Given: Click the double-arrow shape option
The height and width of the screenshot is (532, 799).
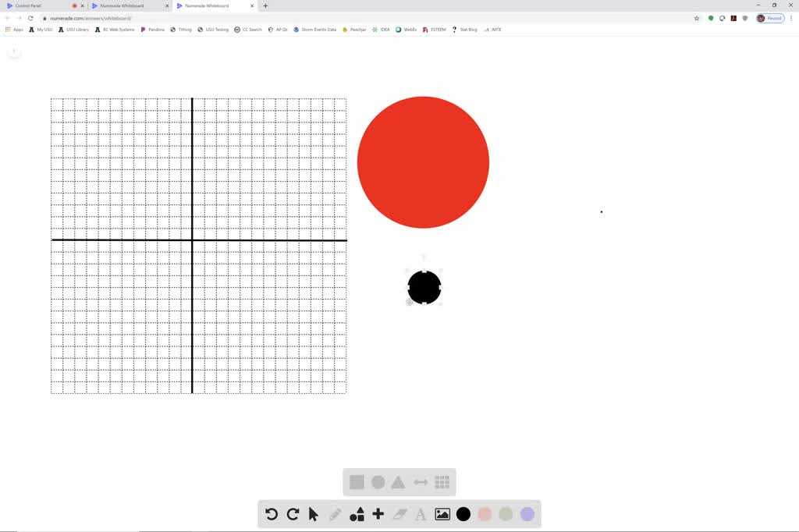Looking at the screenshot, I should [421, 482].
